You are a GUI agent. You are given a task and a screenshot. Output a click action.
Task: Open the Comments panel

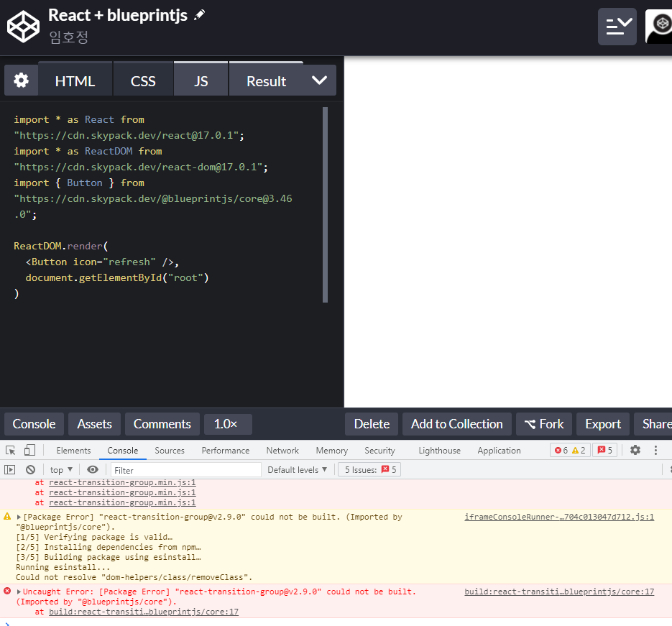click(x=162, y=424)
